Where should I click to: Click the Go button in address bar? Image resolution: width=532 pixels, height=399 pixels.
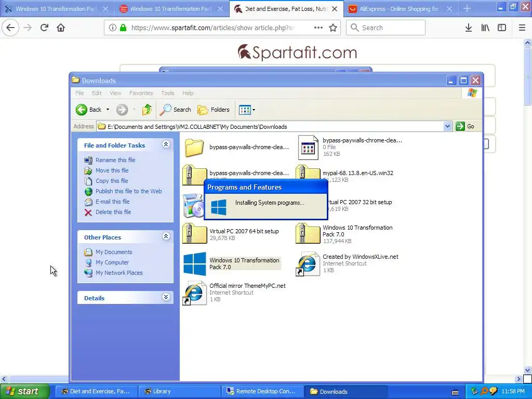point(465,126)
